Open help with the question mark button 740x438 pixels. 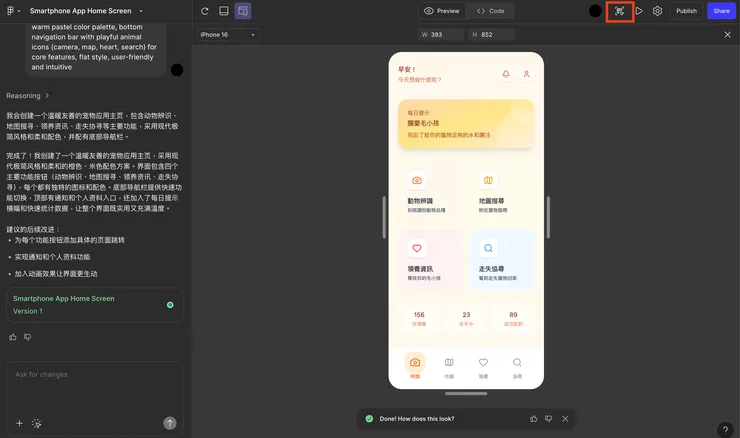pos(725,430)
